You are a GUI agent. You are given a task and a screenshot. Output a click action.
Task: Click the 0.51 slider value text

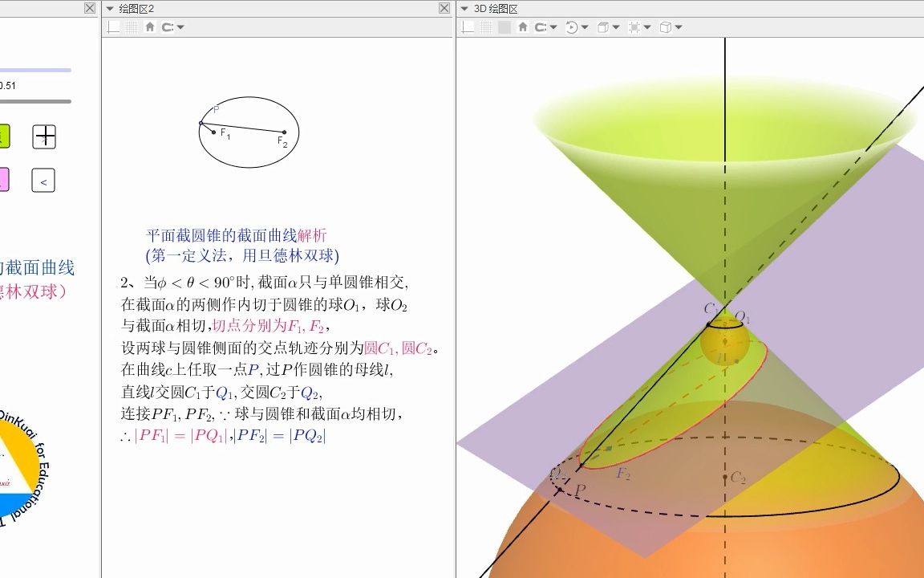tap(8, 86)
